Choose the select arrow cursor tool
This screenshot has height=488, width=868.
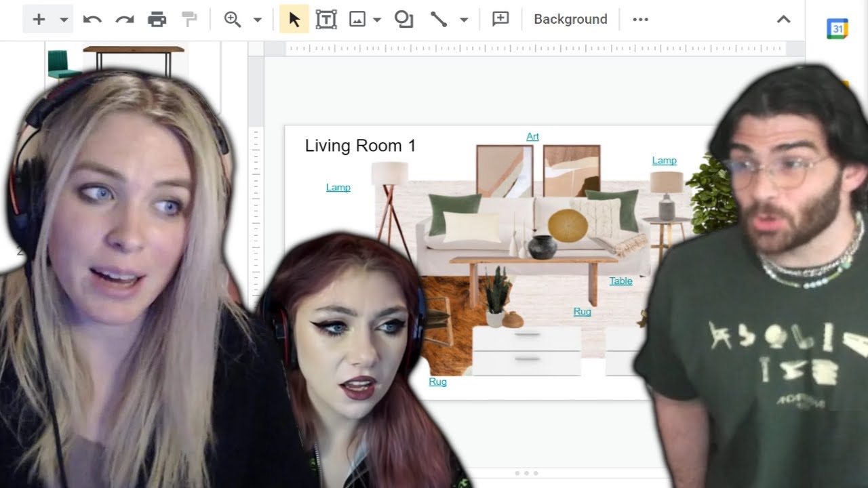[294, 20]
